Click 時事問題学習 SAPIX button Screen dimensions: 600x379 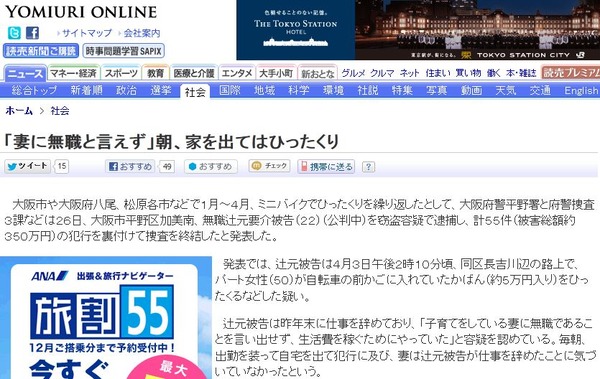pyautogui.click(x=124, y=51)
